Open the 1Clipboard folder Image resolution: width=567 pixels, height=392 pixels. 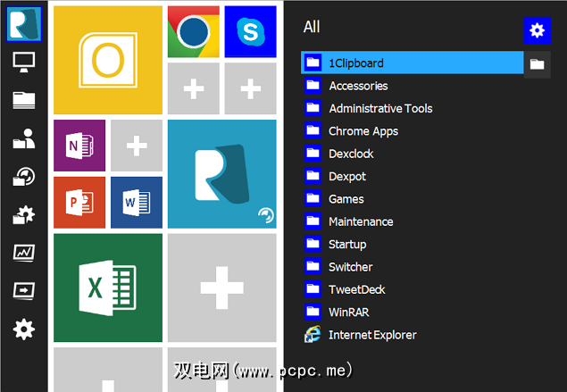412,63
